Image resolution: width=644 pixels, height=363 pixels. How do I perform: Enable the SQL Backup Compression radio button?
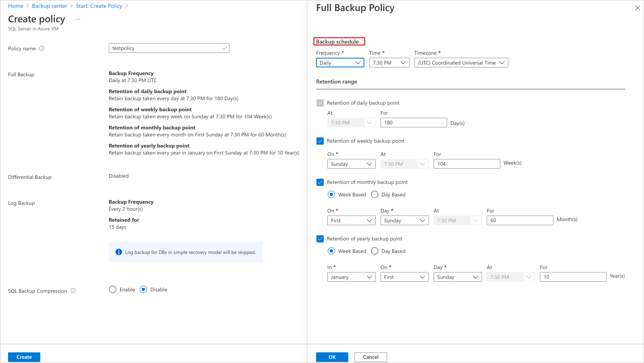(113, 290)
